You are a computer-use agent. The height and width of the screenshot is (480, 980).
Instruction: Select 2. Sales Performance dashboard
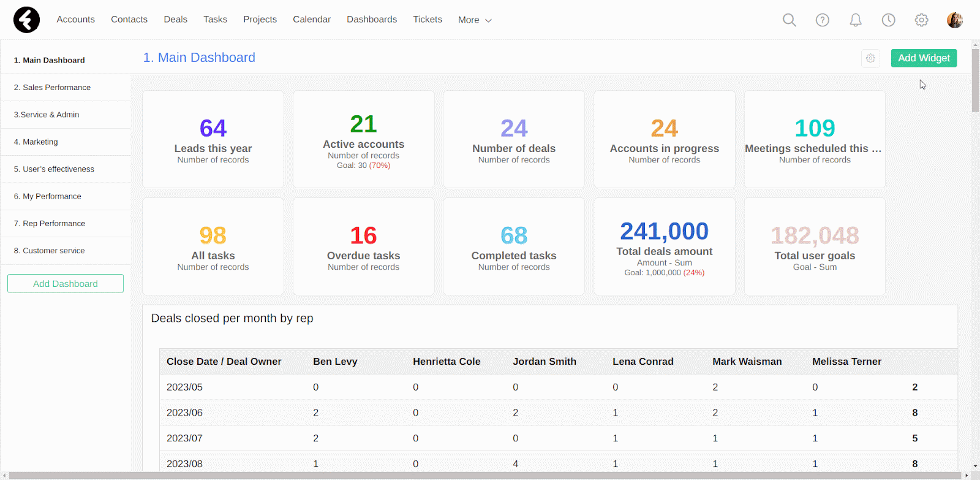point(66,87)
